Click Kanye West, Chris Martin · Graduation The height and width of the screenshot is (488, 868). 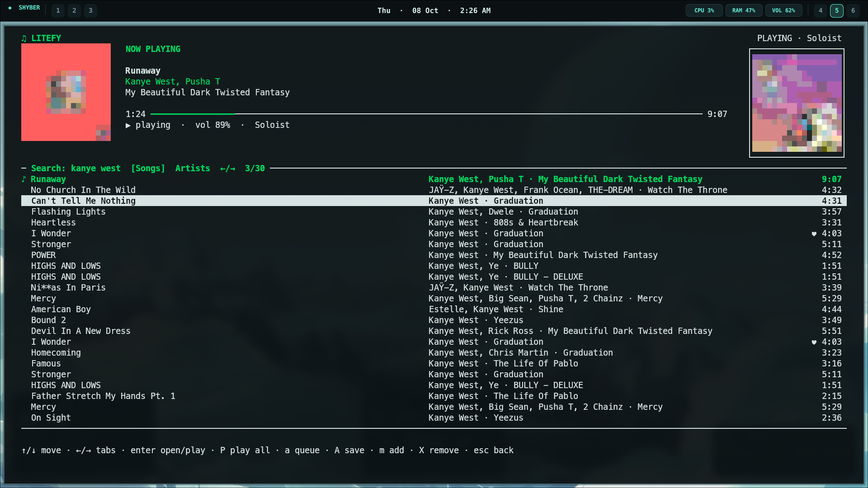(x=521, y=353)
